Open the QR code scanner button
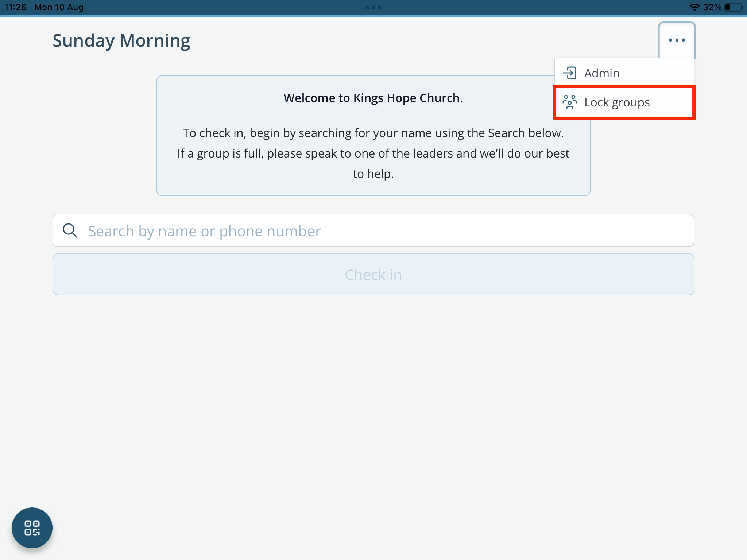This screenshot has height=560, width=747. pos(32,528)
